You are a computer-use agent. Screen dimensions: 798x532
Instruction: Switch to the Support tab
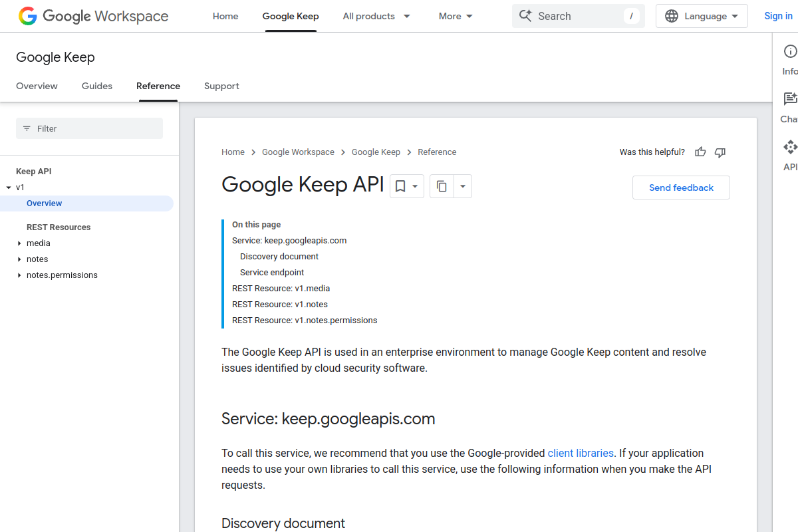[221, 86]
